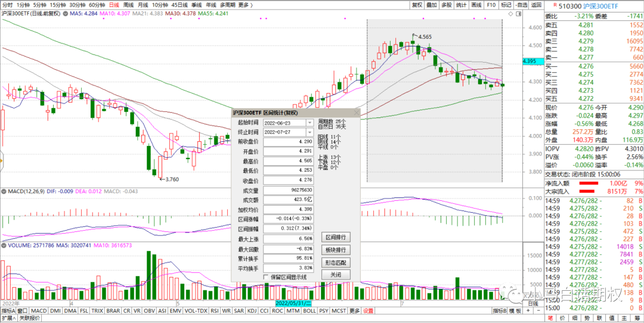This screenshot has width=644, height=323.
Task: Select the MACD indicator tab
Action: click(x=39, y=310)
